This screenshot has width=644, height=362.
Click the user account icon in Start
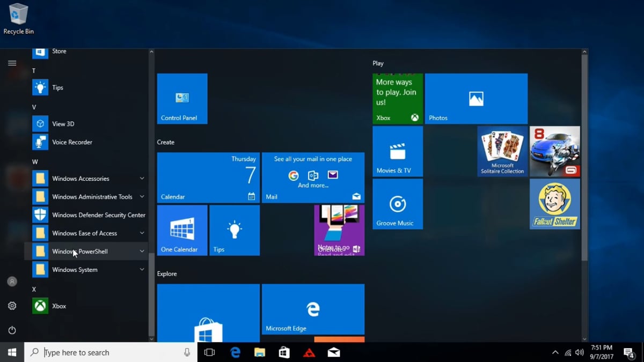[12, 281]
